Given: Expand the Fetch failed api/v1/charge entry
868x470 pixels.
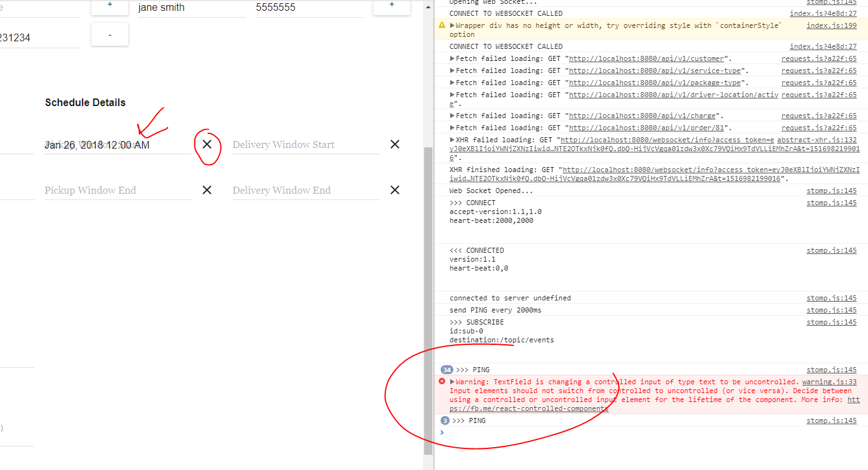Looking at the screenshot, I should (x=452, y=116).
